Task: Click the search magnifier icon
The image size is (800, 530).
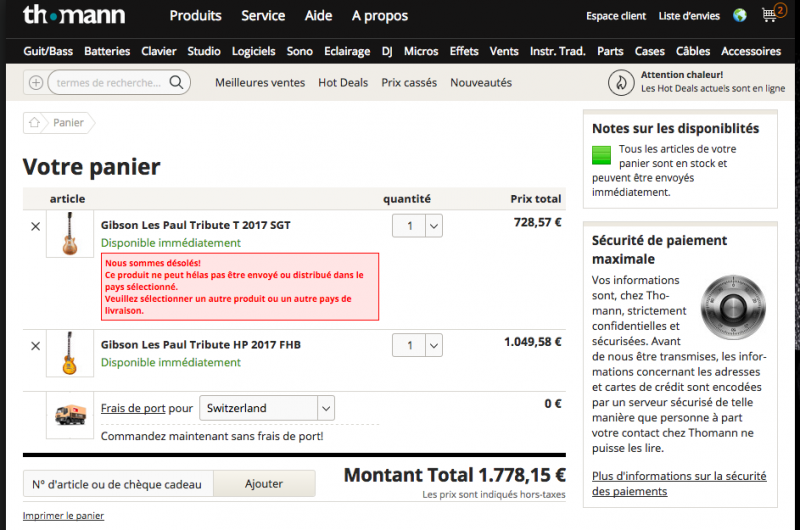Action: 176,82
